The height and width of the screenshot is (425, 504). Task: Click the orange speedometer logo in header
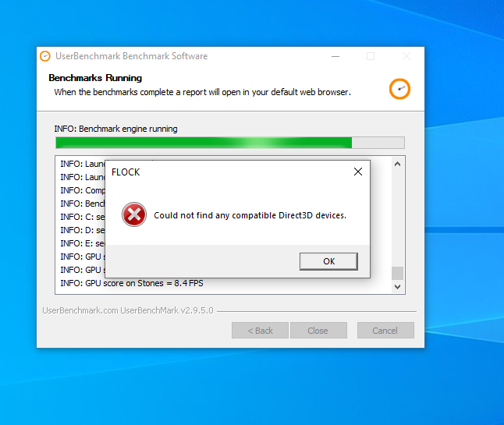(x=399, y=89)
